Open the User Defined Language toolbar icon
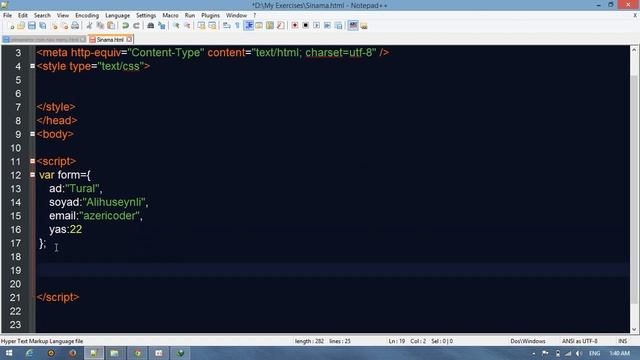640x360 pixels. pos(259,26)
